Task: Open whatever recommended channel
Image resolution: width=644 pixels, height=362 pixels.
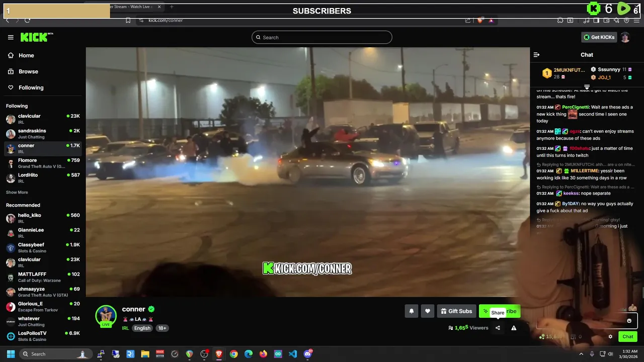Action: tap(43, 321)
